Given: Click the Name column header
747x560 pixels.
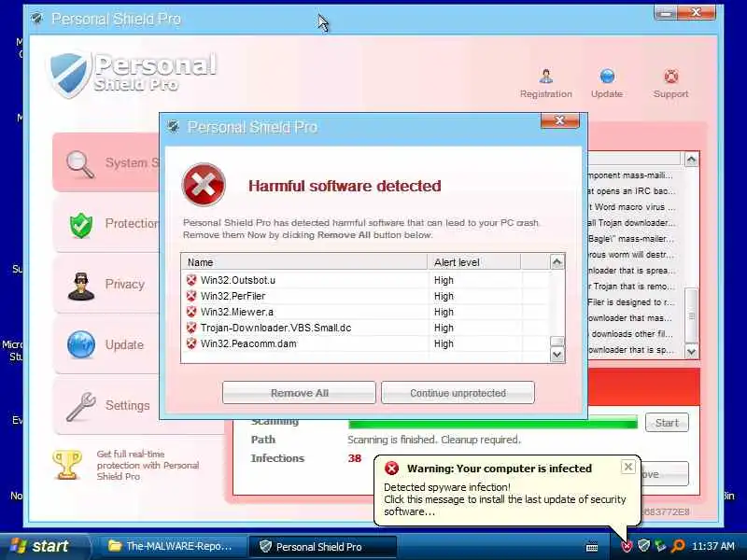Looking at the screenshot, I should point(304,262).
